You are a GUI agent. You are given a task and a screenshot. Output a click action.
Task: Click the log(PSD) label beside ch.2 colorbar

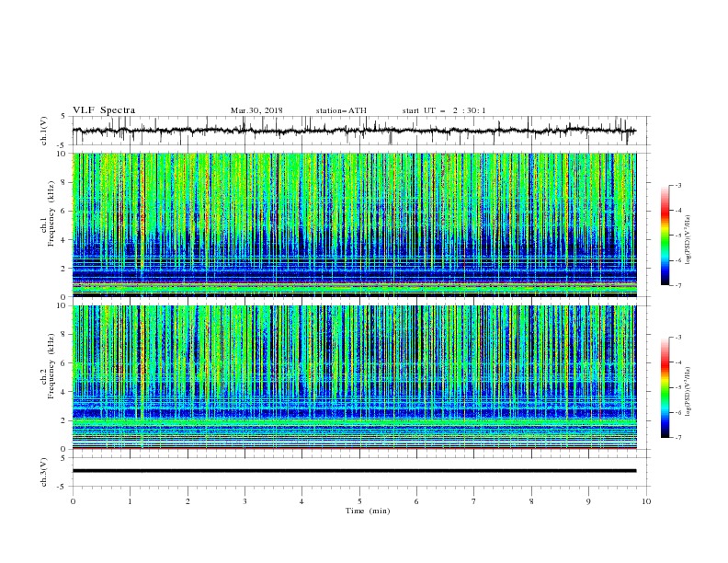(688, 392)
